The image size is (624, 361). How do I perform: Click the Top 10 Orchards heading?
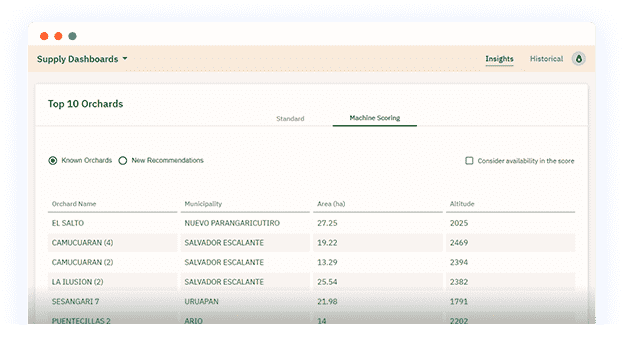pos(86,104)
